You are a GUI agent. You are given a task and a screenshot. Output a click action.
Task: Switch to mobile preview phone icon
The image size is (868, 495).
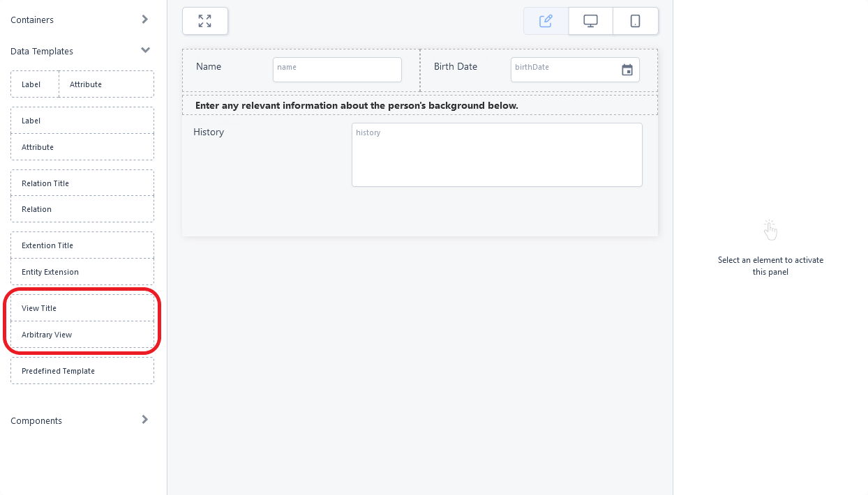(x=635, y=21)
